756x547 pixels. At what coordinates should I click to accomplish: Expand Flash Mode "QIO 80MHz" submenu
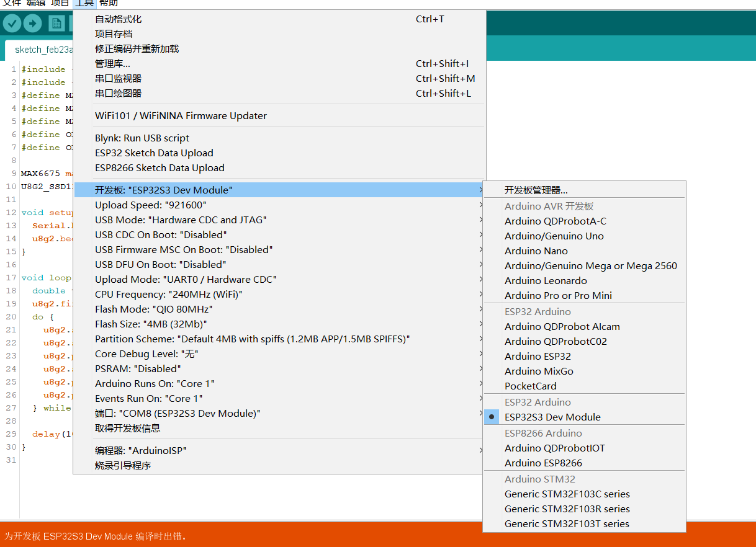click(x=279, y=309)
